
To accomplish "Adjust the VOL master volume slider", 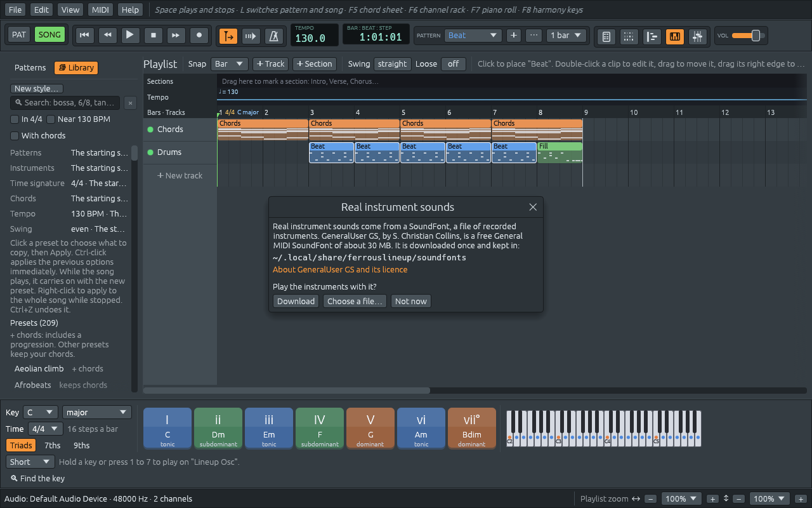I will 747,36.
